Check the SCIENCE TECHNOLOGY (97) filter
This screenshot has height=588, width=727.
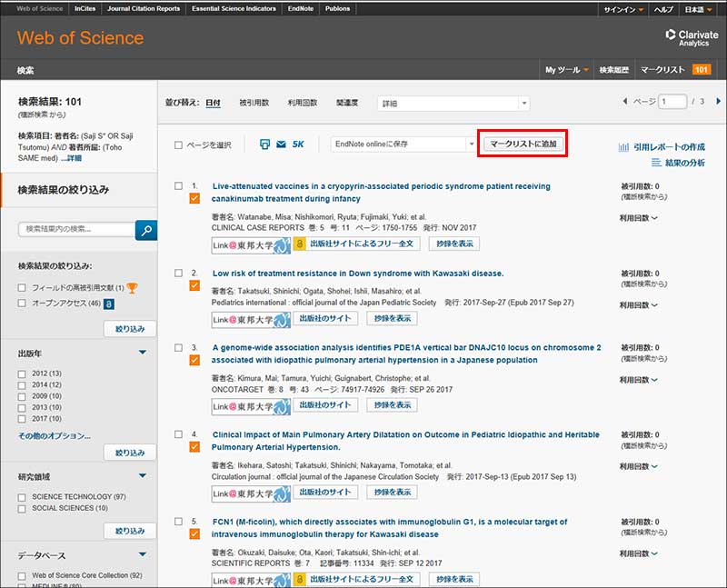pyautogui.click(x=22, y=497)
